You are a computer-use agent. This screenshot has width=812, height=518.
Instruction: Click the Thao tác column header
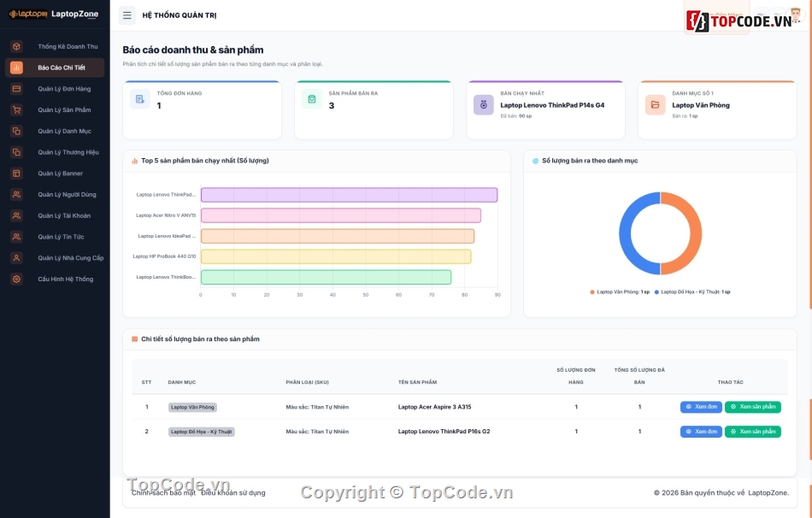point(730,382)
